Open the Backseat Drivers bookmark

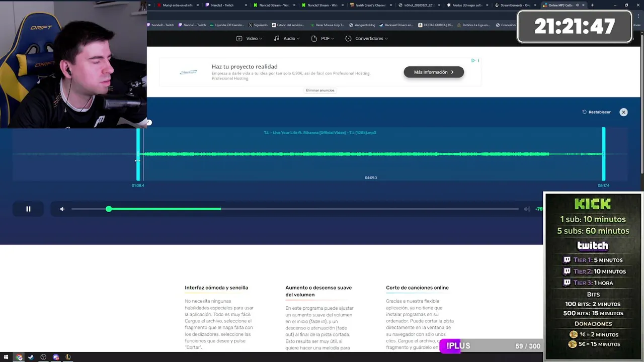(396, 25)
